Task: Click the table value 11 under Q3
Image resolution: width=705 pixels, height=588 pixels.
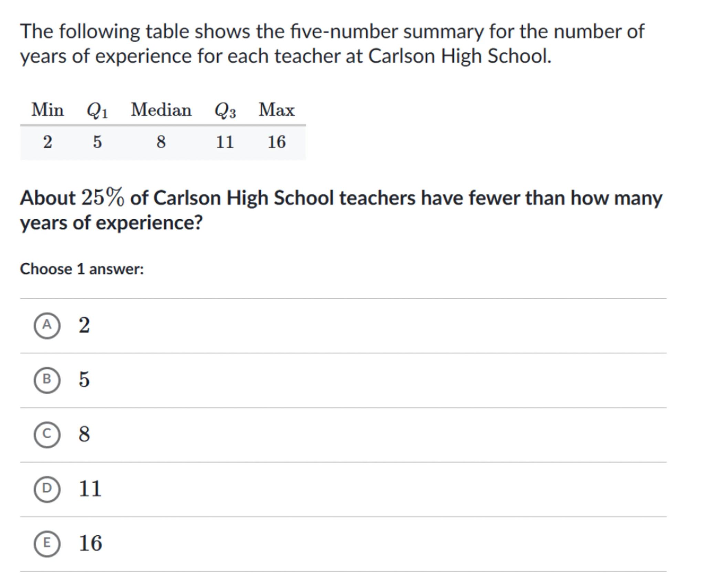Action: click(225, 142)
